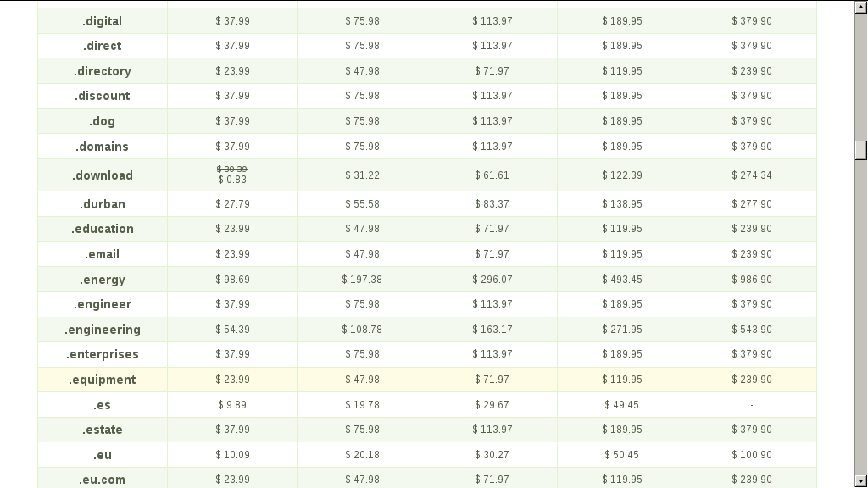Click the .energy price $98.69
Image resolution: width=868 pixels, height=488 pixels.
click(232, 280)
